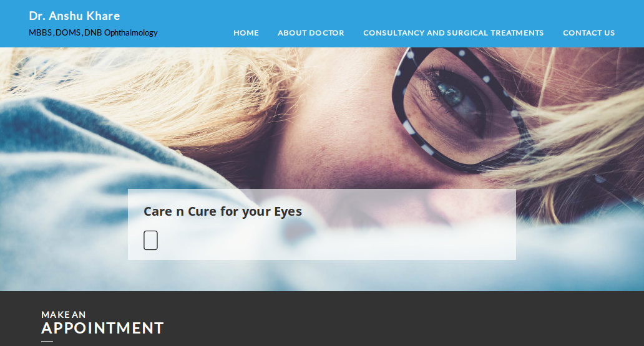Click the rectangular placeholder icon under the hero heading
Image resolution: width=644 pixels, height=346 pixels.
(x=150, y=240)
